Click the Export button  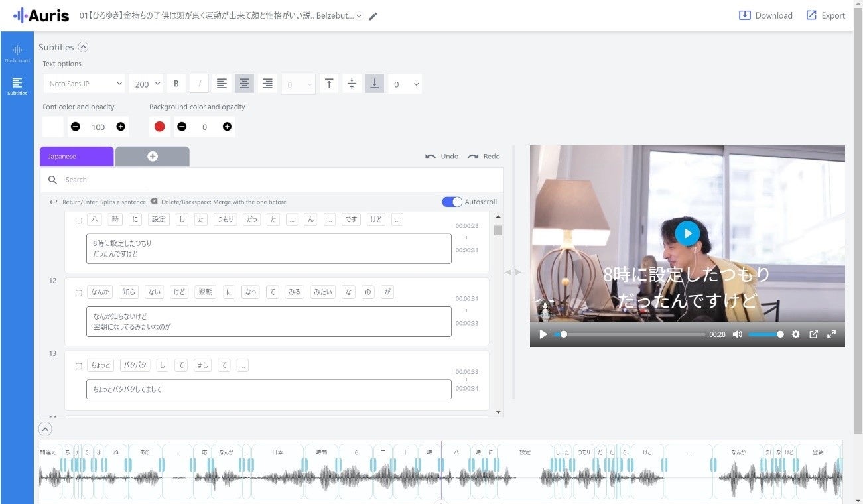[825, 15]
